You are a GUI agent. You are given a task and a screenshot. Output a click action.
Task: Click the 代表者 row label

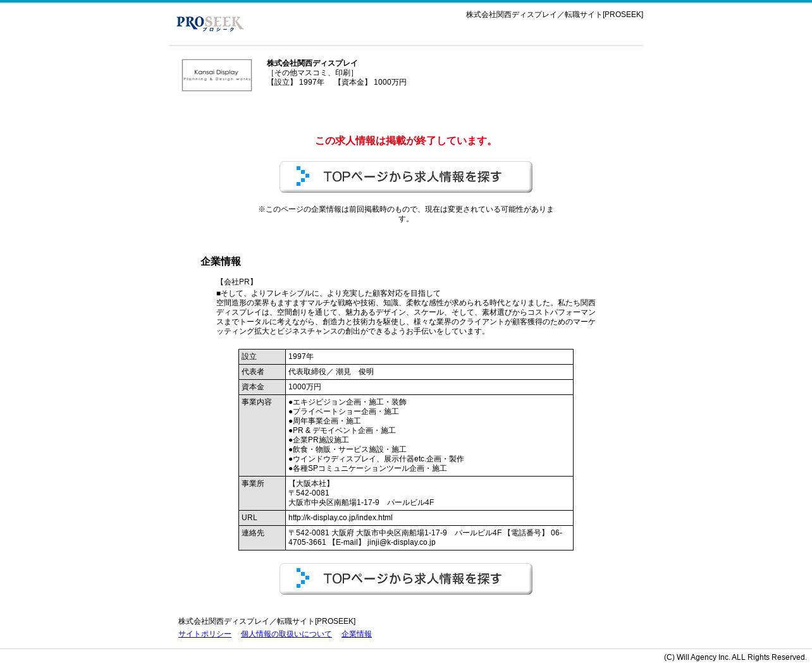253,372
